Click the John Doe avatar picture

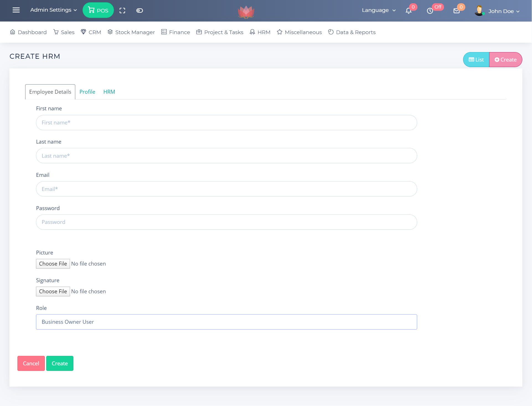tap(479, 11)
